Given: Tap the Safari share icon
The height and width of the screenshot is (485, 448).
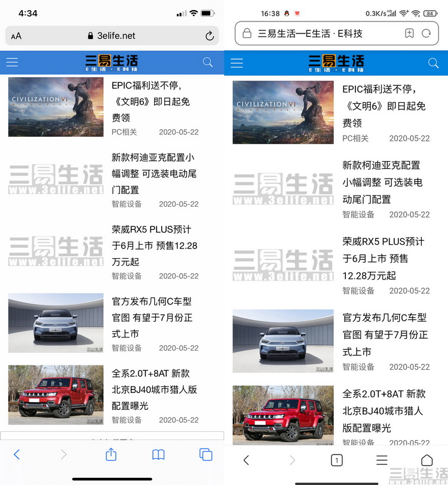Looking at the screenshot, I should (x=111, y=454).
